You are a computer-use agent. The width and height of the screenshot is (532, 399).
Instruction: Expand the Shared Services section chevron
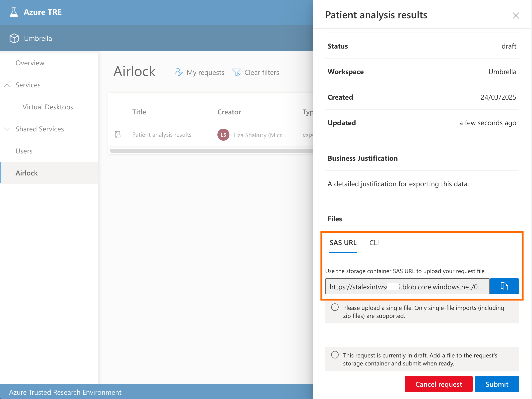point(7,129)
